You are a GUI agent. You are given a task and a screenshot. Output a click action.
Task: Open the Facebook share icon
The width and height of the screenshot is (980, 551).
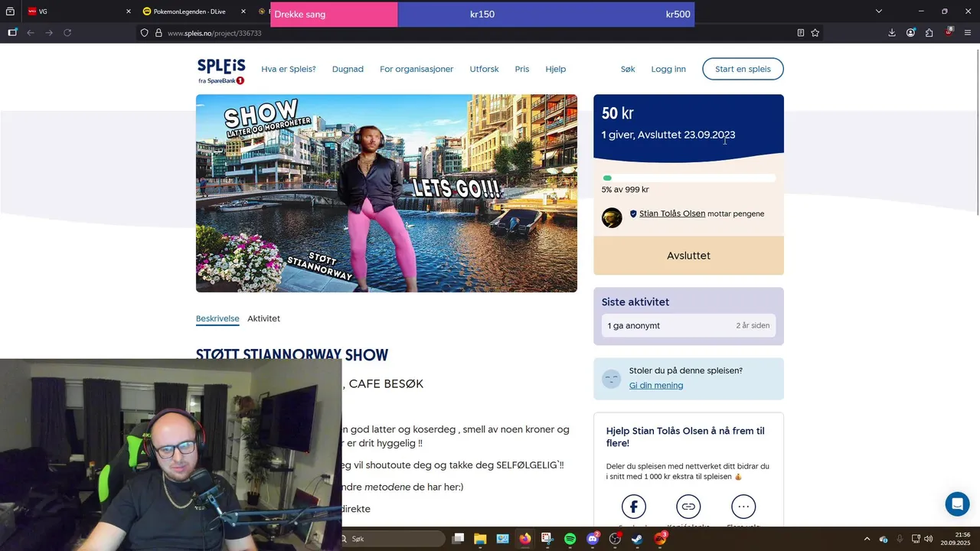(633, 507)
